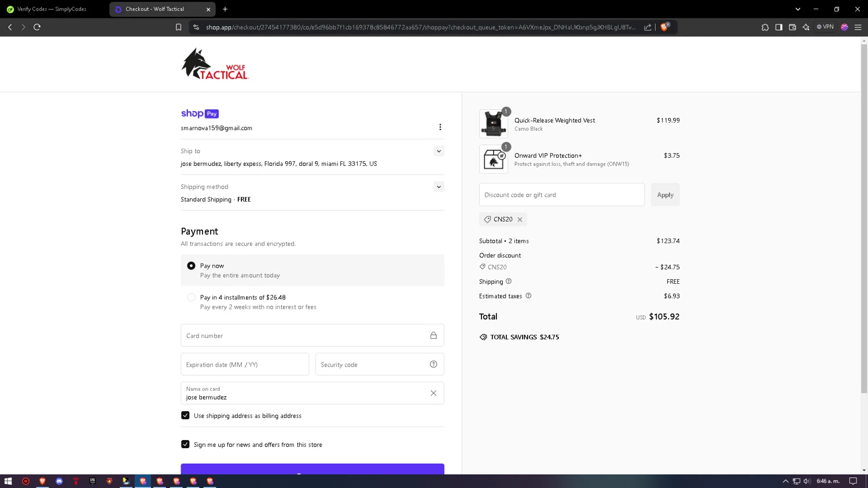
Task: Open the security code help icon
Action: (x=433, y=364)
